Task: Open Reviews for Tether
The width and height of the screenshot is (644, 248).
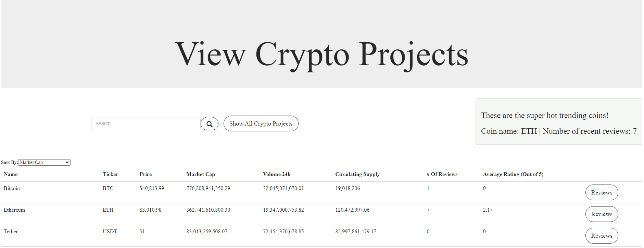Action: pos(602,236)
